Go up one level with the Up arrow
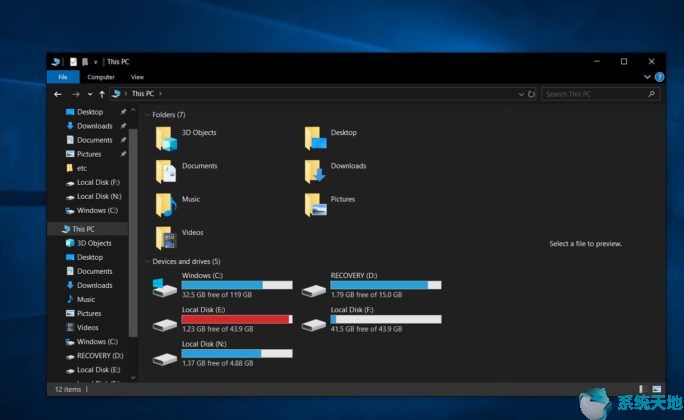Screen dimensions: 684x420 [102, 94]
